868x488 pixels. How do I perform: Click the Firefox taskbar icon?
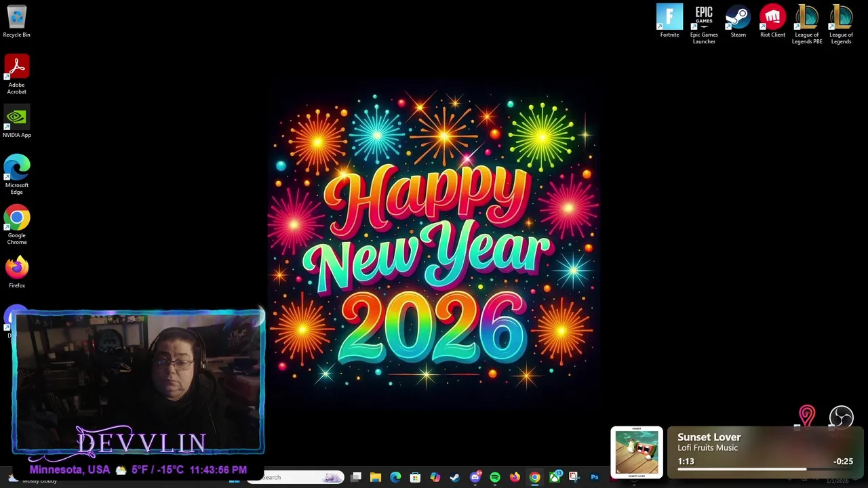(x=515, y=477)
